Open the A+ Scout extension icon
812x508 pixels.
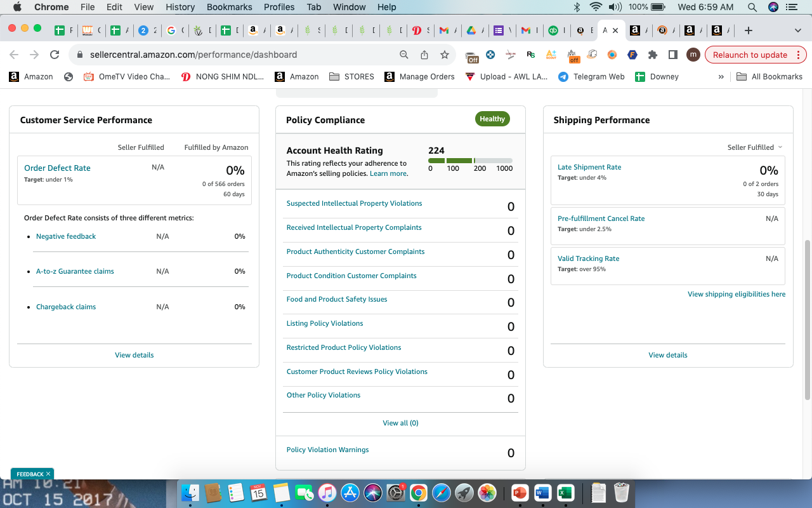(x=551, y=55)
